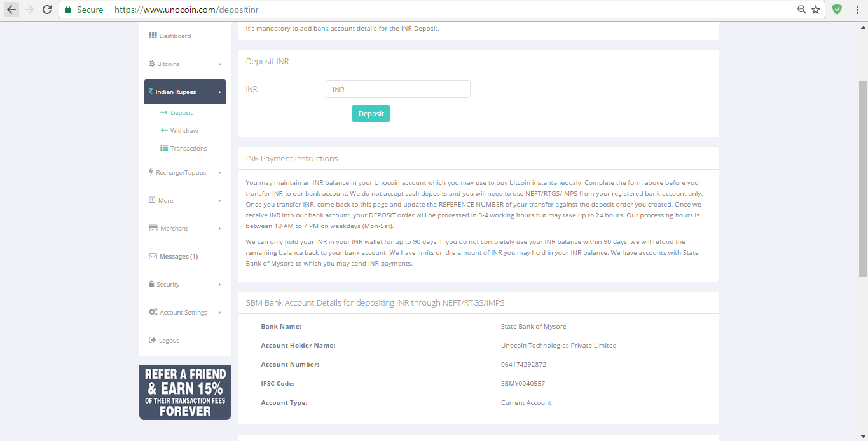Click the Deposit right-arrow icon
Viewport: 868px width, 441px height.
click(x=164, y=112)
